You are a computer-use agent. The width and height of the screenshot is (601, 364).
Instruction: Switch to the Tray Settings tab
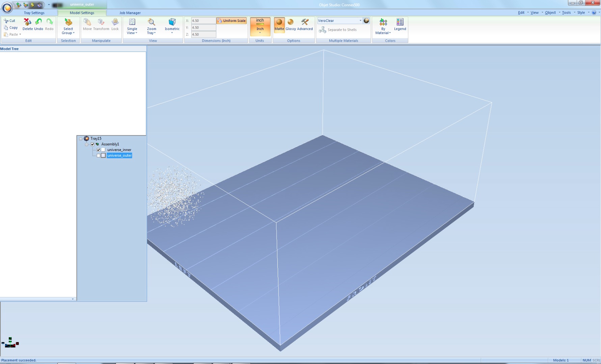pyautogui.click(x=34, y=13)
